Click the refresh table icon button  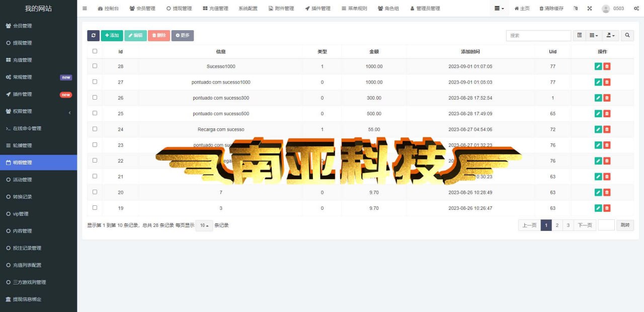click(x=93, y=35)
